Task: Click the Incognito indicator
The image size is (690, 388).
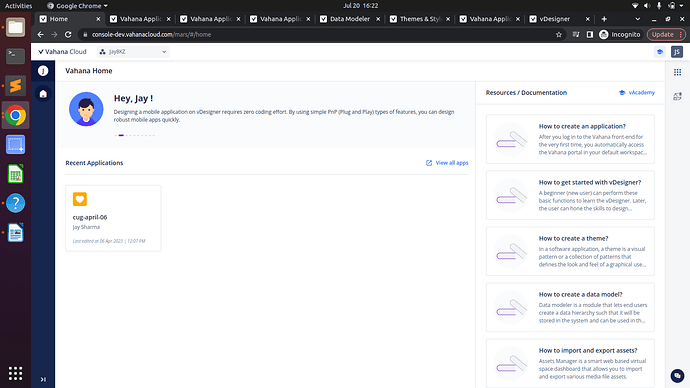Action: pos(620,34)
